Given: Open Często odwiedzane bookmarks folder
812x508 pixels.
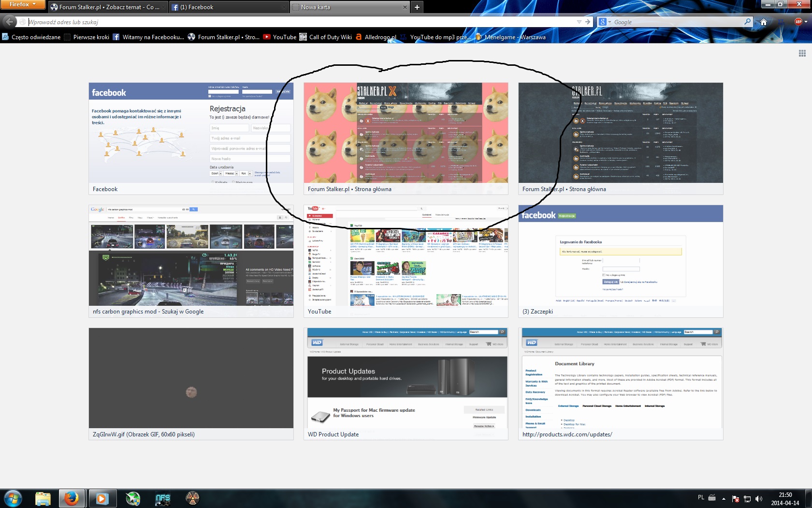Looking at the screenshot, I should pyautogui.click(x=31, y=37).
